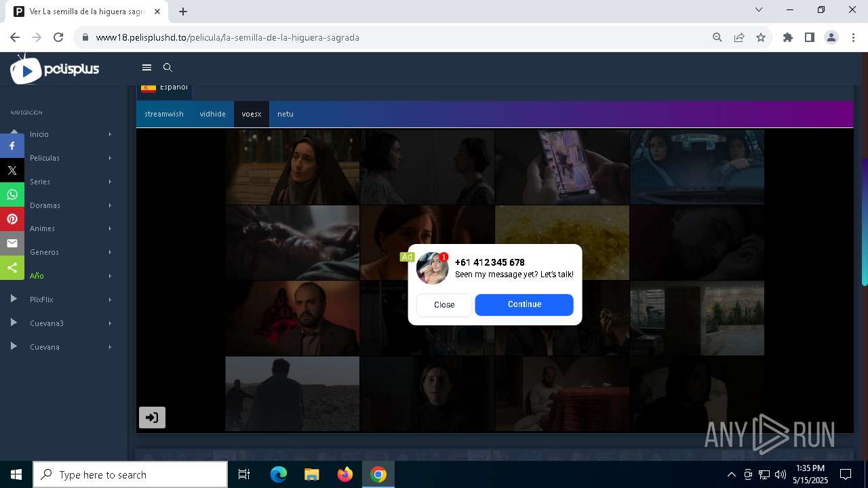Image resolution: width=868 pixels, height=488 pixels.
Task: Open the hamburger menu icon
Action: [146, 68]
